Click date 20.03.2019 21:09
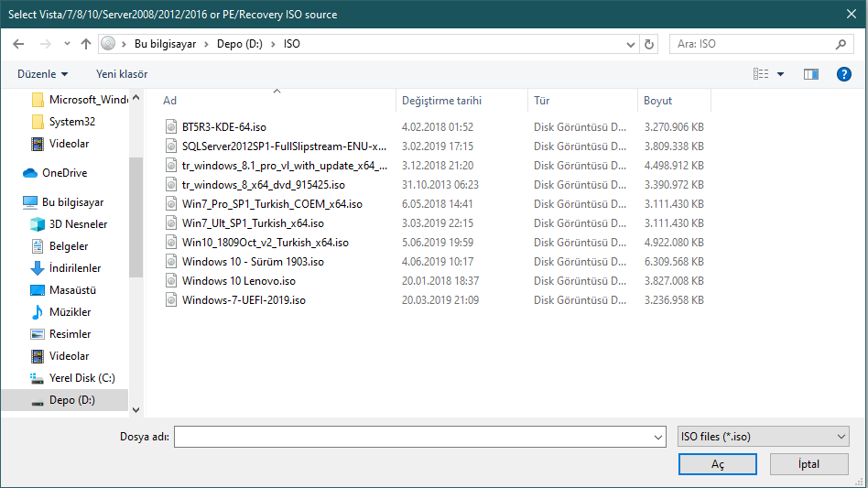Screen dimensions: 868x488 [x=440, y=300]
